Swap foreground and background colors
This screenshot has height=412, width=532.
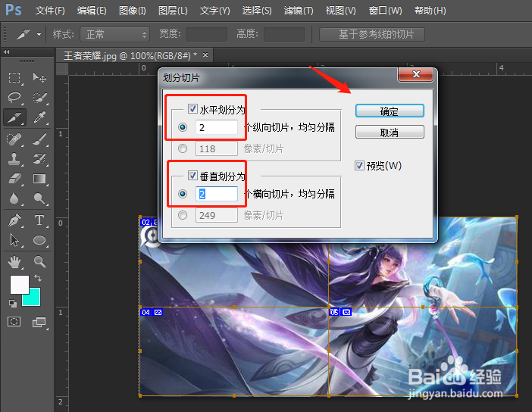[x=38, y=278]
